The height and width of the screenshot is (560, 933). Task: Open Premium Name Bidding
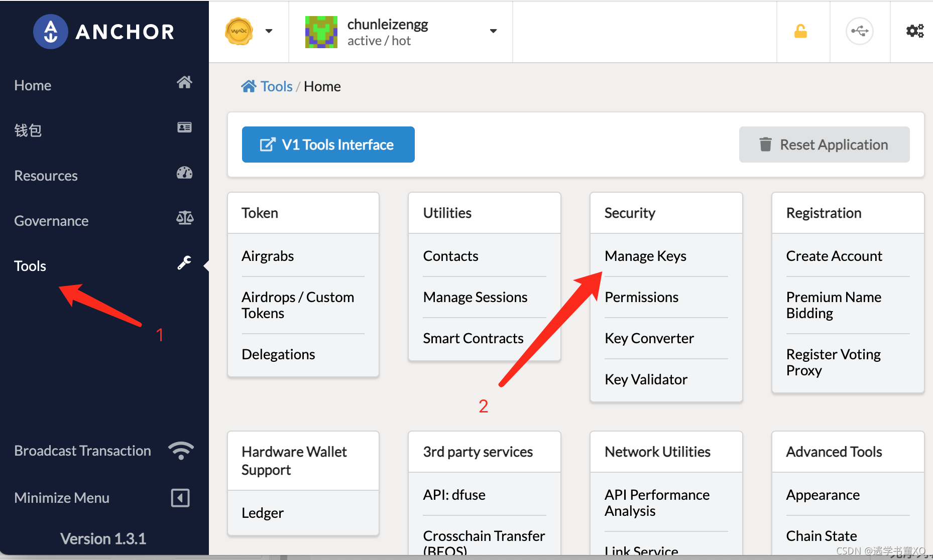click(834, 305)
